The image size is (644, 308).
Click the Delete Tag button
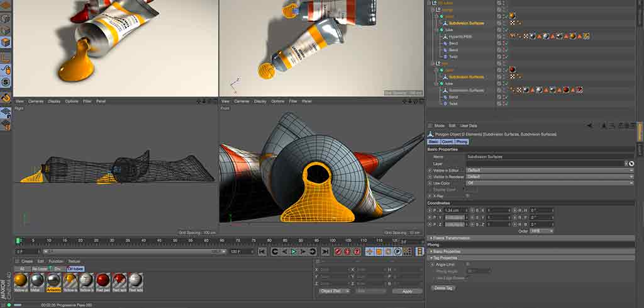click(442, 287)
